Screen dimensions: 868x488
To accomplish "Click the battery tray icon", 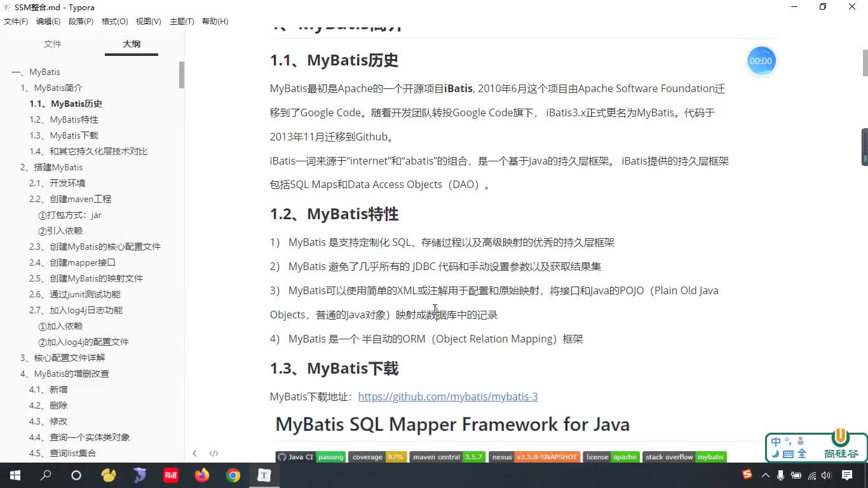I will (797, 475).
